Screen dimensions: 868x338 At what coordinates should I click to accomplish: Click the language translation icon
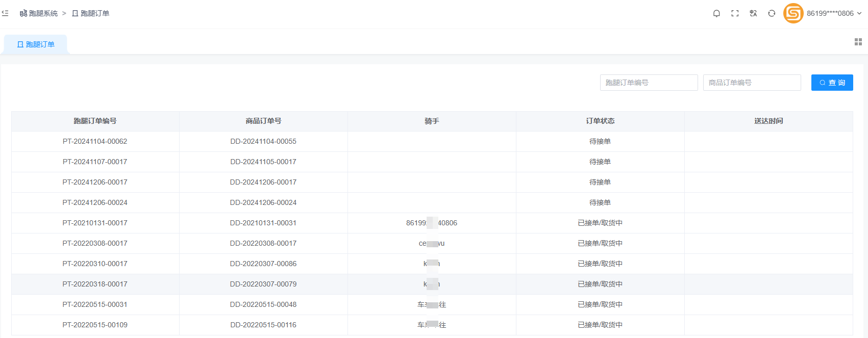pos(753,13)
